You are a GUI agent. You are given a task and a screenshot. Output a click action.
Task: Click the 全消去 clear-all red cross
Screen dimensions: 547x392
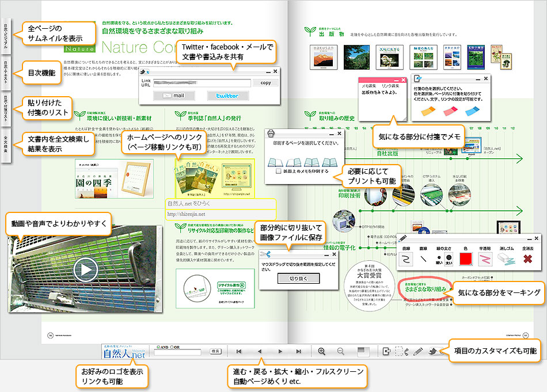click(528, 259)
